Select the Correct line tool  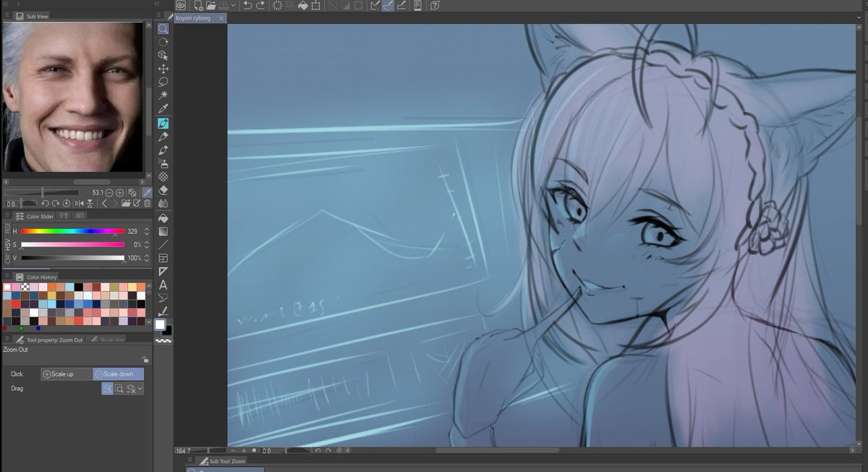coord(163,311)
